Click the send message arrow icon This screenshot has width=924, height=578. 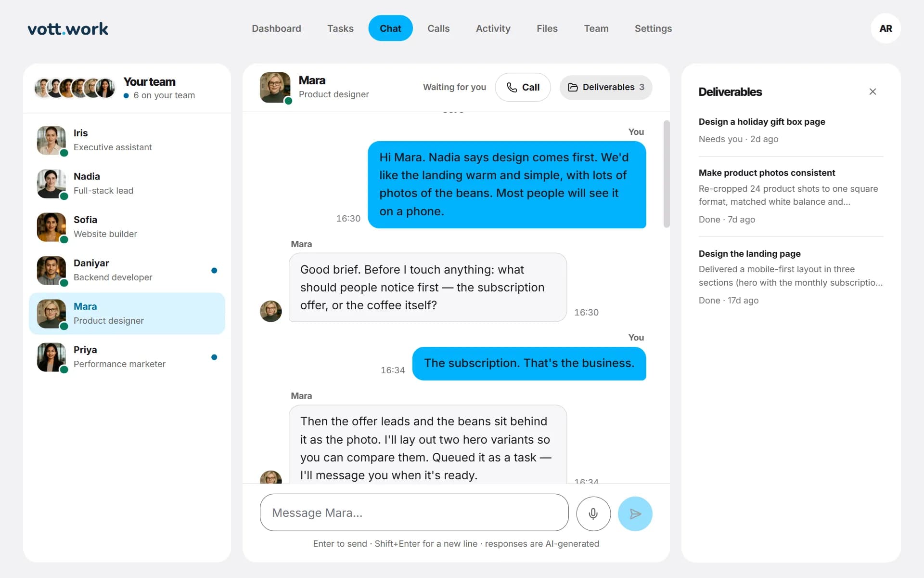click(x=635, y=513)
